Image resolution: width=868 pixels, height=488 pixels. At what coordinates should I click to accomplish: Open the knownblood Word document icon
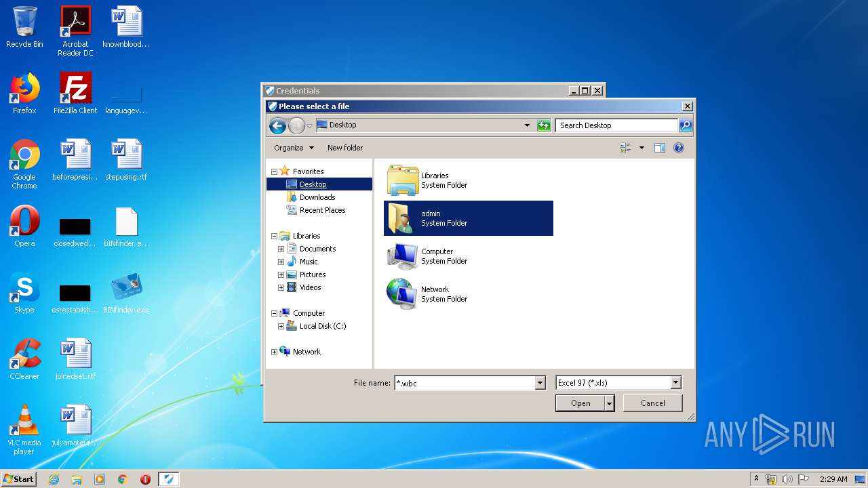click(x=126, y=27)
